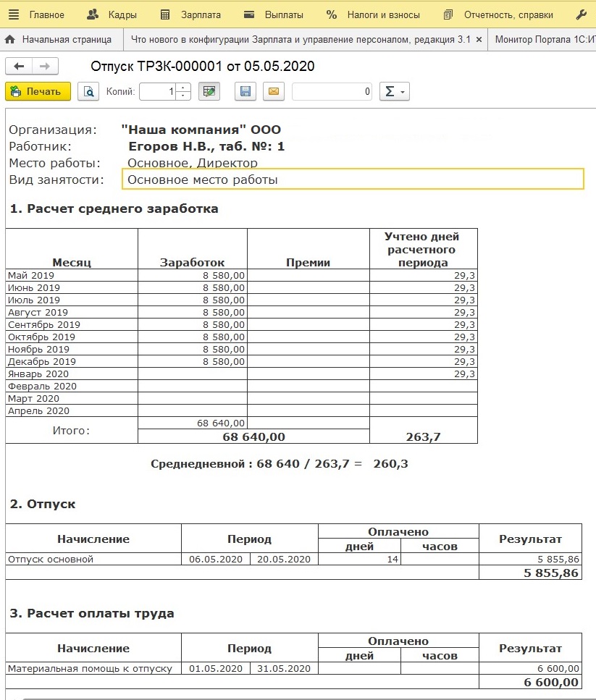The width and height of the screenshot is (596, 700).
Task: Switch to Монитор Портала 1С tab
Action: click(545, 39)
